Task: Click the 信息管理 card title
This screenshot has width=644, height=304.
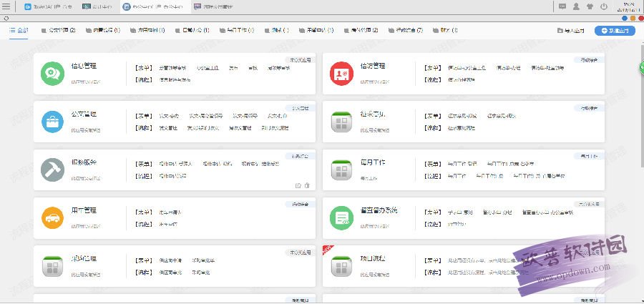Action: [84, 66]
